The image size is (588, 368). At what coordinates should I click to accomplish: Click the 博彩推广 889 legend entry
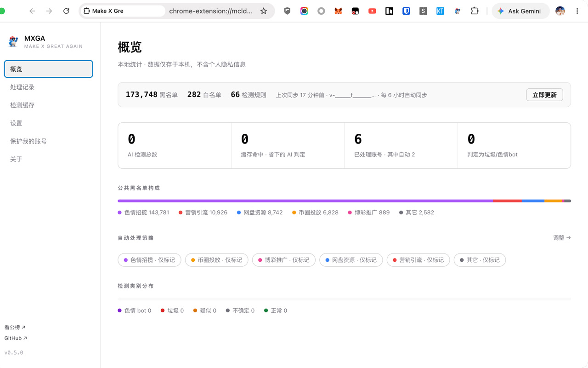(368, 213)
